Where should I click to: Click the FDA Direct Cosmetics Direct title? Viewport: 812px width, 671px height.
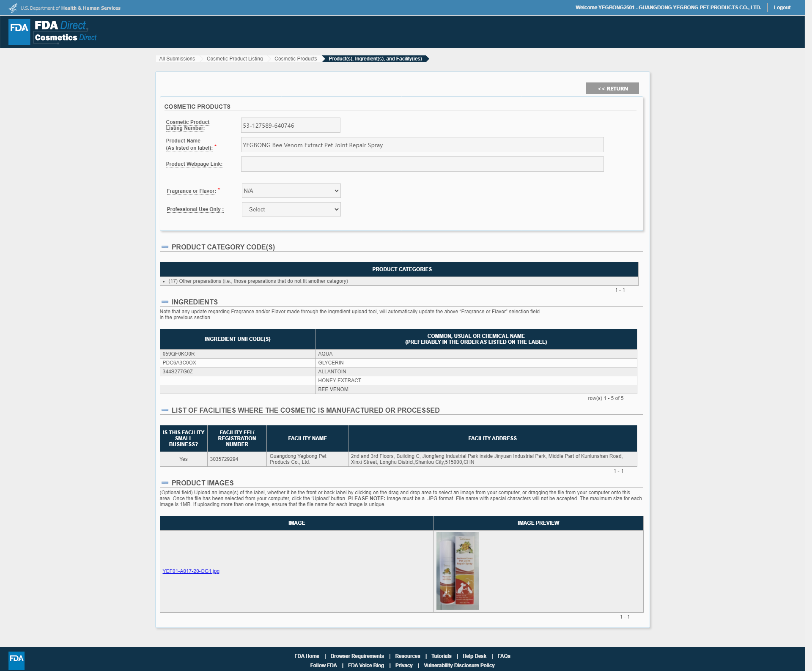(66, 32)
